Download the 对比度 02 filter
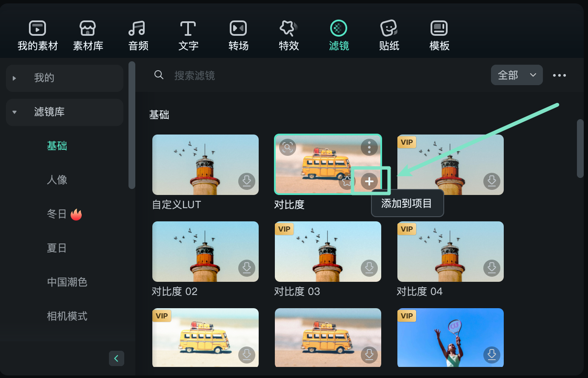 (247, 268)
